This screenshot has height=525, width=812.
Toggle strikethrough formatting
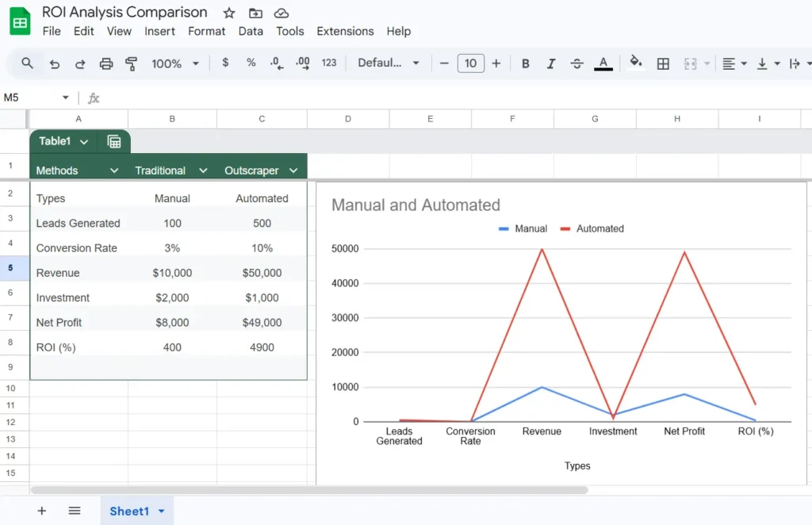click(576, 63)
